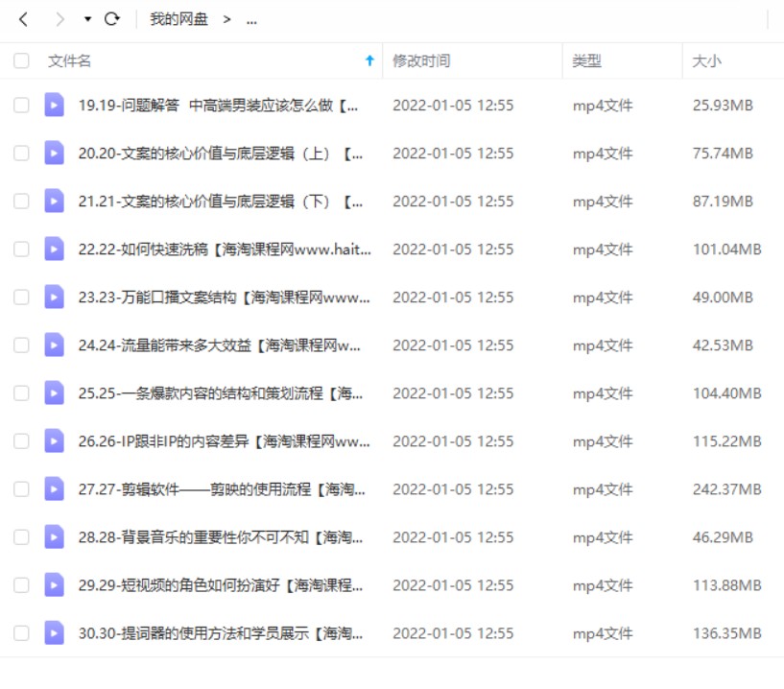Open the navigation history dropdown arrow

pos(87,19)
